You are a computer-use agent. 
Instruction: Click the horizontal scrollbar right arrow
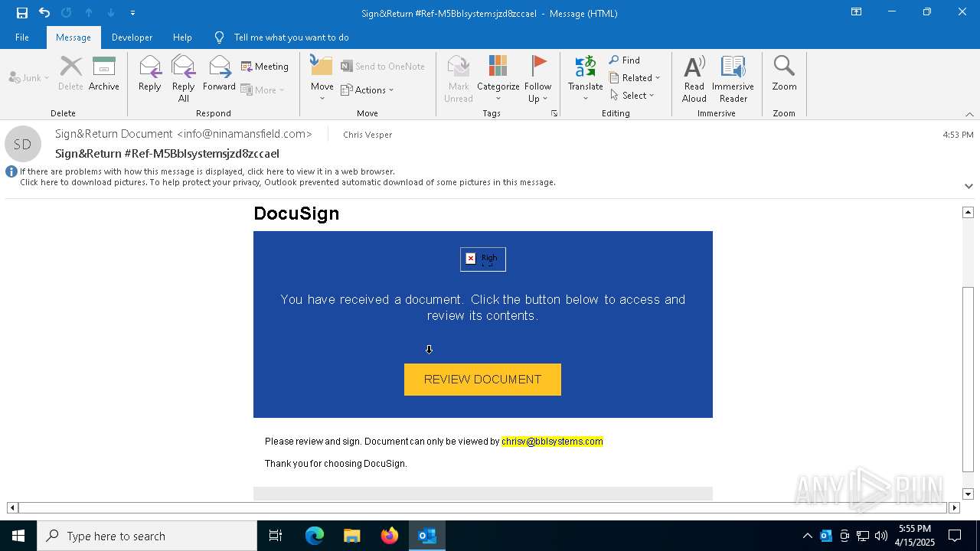pyautogui.click(x=954, y=507)
